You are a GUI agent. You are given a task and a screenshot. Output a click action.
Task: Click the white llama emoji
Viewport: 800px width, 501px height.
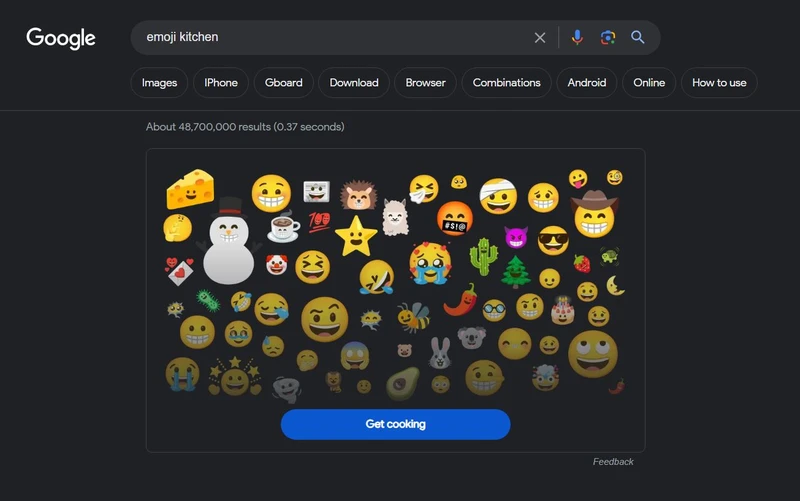click(395, 217)
